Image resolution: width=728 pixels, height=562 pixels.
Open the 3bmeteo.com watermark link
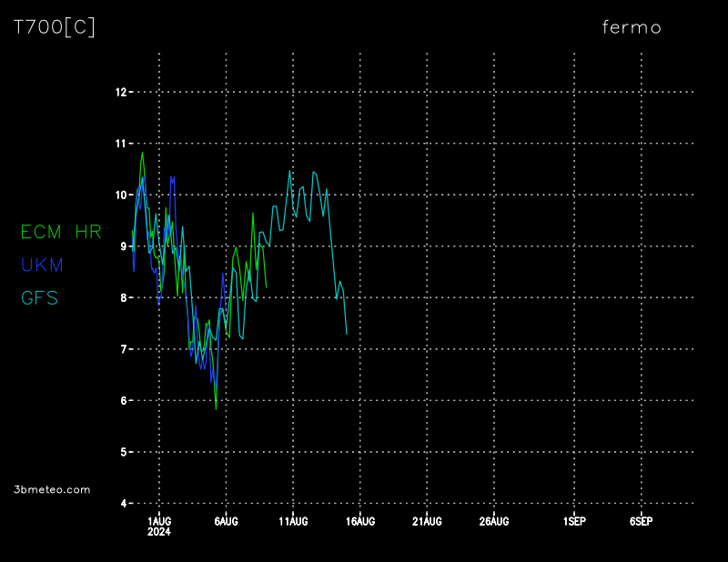point(53,489)
